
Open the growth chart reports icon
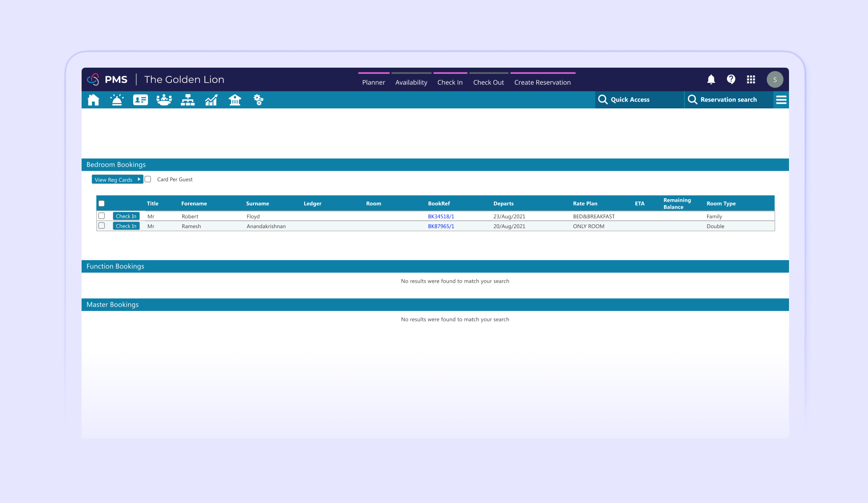click(x=211, y=100)
